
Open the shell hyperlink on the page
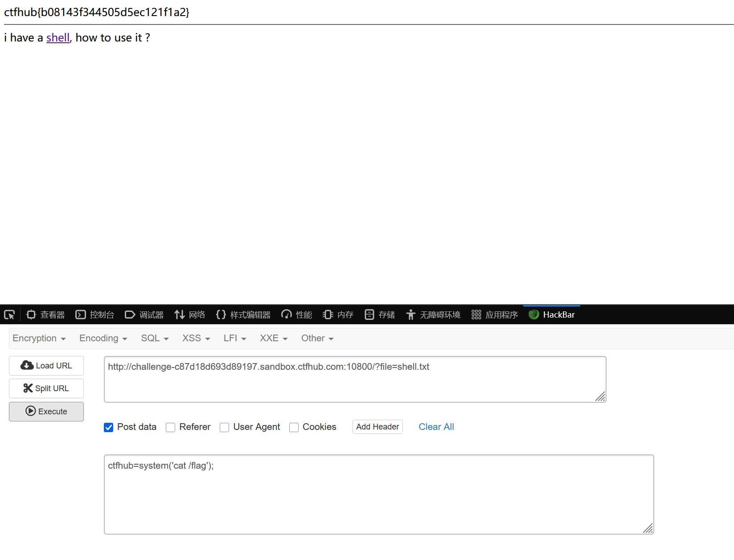[x=58, y=37]
